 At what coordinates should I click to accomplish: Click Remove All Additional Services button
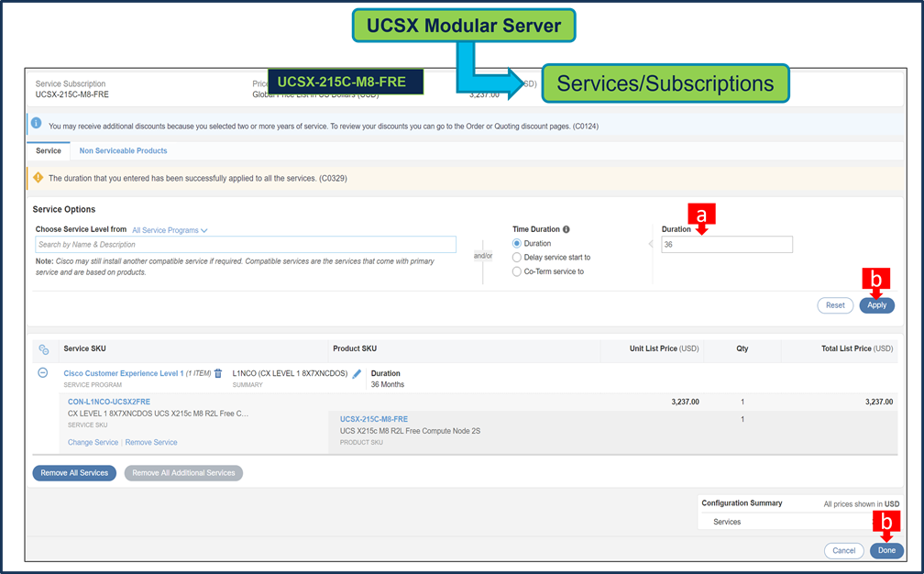coord(183,472)
